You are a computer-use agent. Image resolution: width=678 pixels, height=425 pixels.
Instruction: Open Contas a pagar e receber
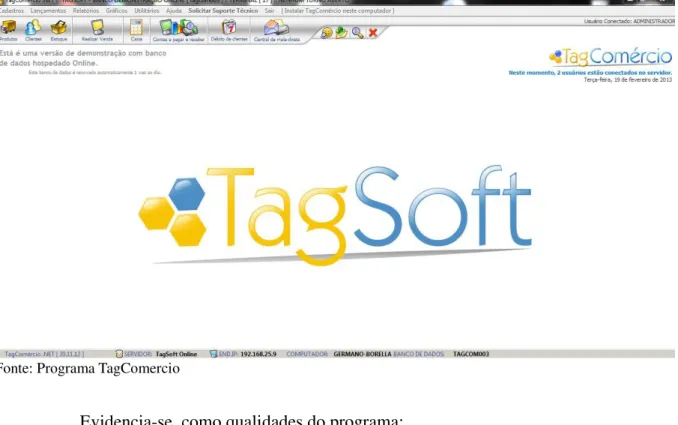tap(178, 28)
